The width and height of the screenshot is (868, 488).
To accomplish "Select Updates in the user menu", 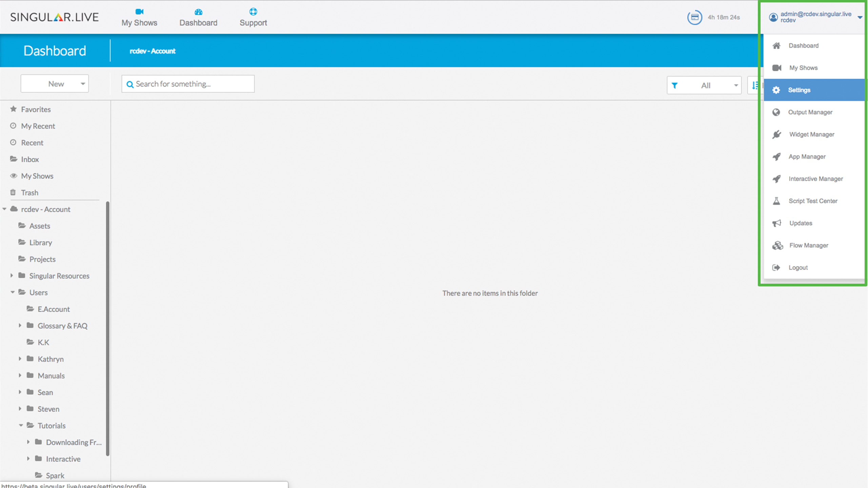I will click(814, 223).
